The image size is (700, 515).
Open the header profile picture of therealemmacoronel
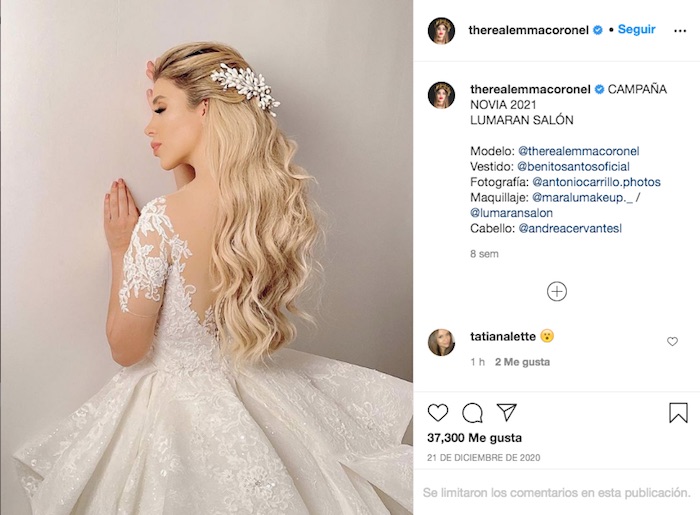pyautogui.click(x=441, y=31)
